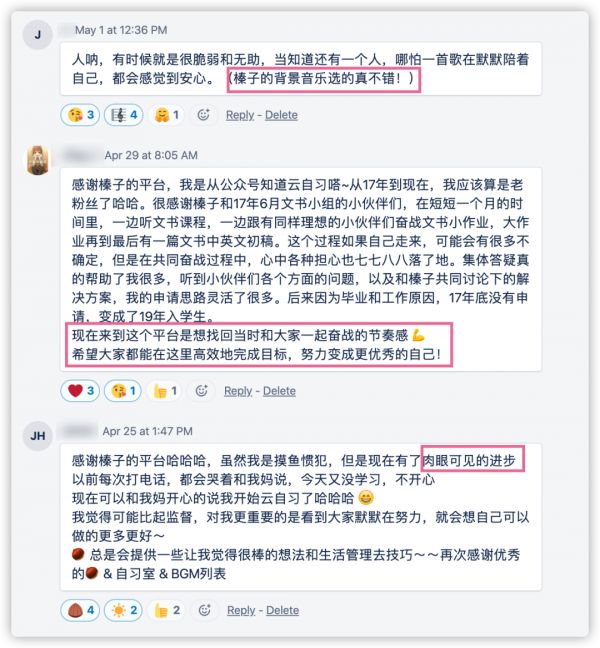Reply to the Apr 25 comment
600x648 pixels.
pos(241,610)
